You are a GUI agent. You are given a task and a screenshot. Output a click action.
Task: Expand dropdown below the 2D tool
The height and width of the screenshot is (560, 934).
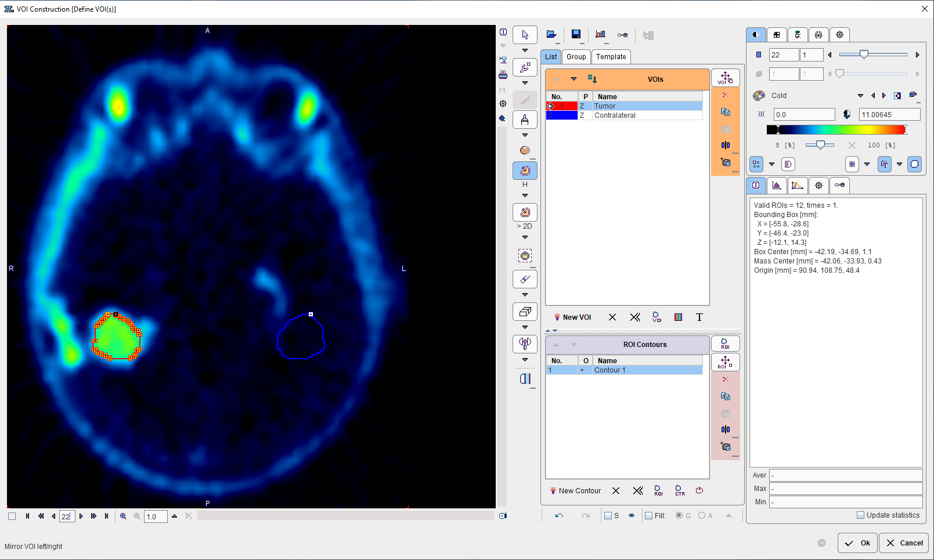(x=525, y=237)
